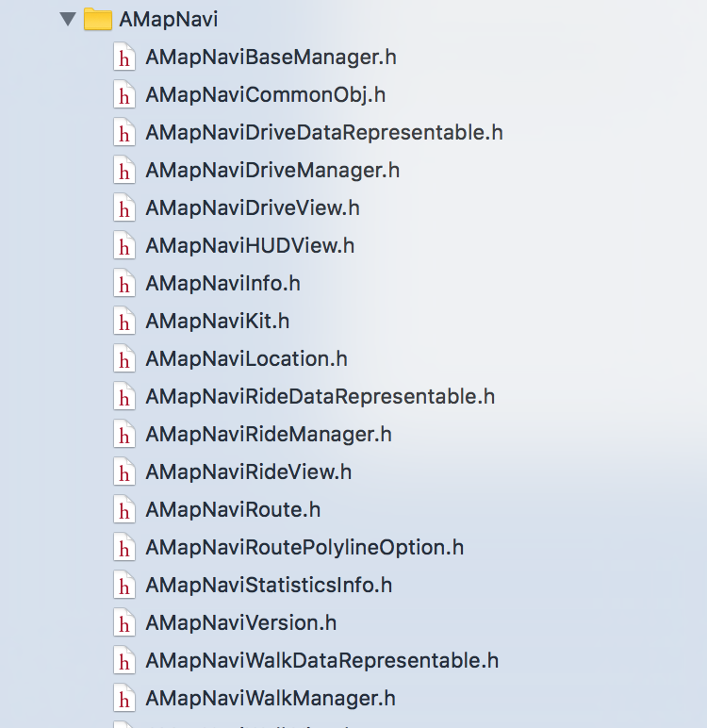Click header icon of AMapNaviKit.h

[x=123, y=322]
